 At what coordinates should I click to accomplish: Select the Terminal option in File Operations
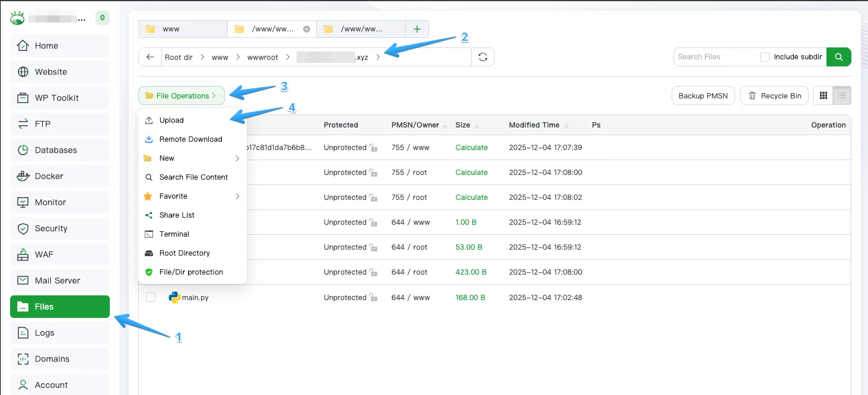point(173,234)
